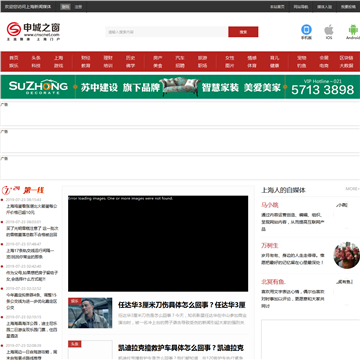Image resolution: width=360 pixels, height=360 pixels.
Task: Open the news item dated 2019-07-23 08:15:43
Action: pyautogui.click(x=32, y=209)
